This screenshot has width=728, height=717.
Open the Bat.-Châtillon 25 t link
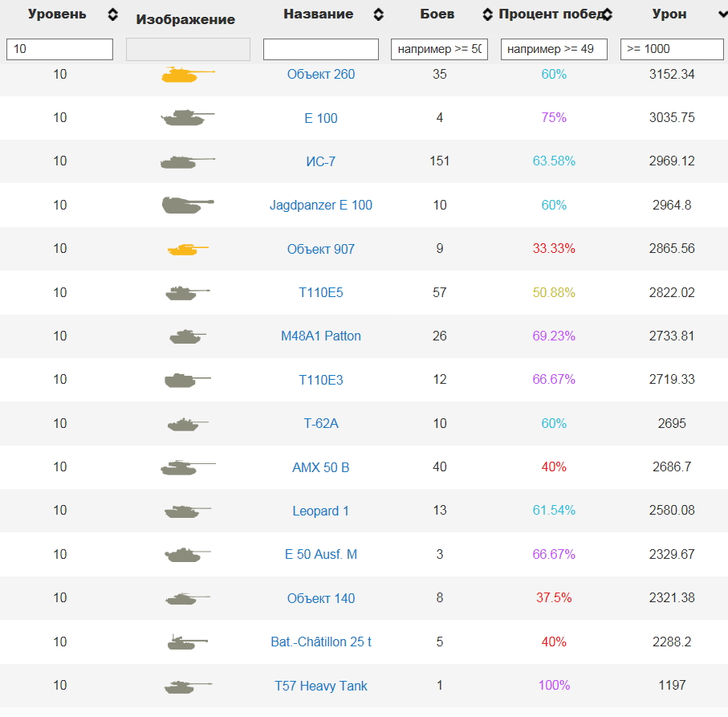(321, 642)
